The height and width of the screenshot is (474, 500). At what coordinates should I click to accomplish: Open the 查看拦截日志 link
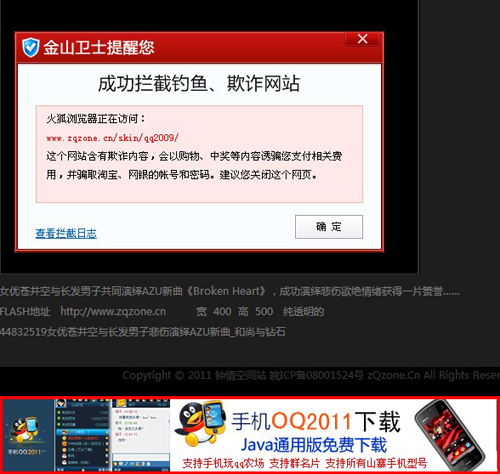pos(66,233)
